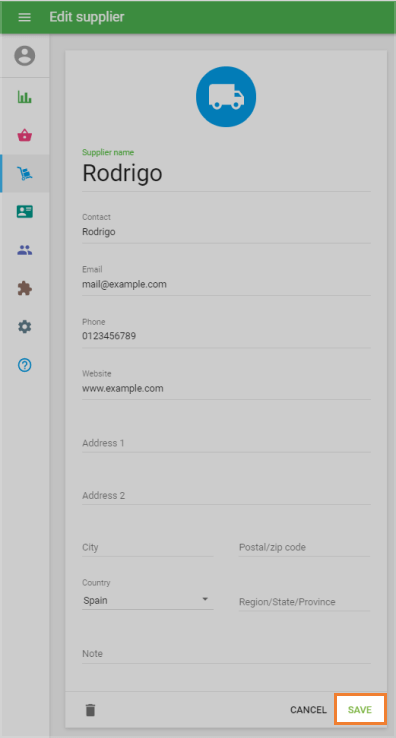Open the integrations puzzle piece icon
Screen dimensions: 396x738
(x=24, y=288)
